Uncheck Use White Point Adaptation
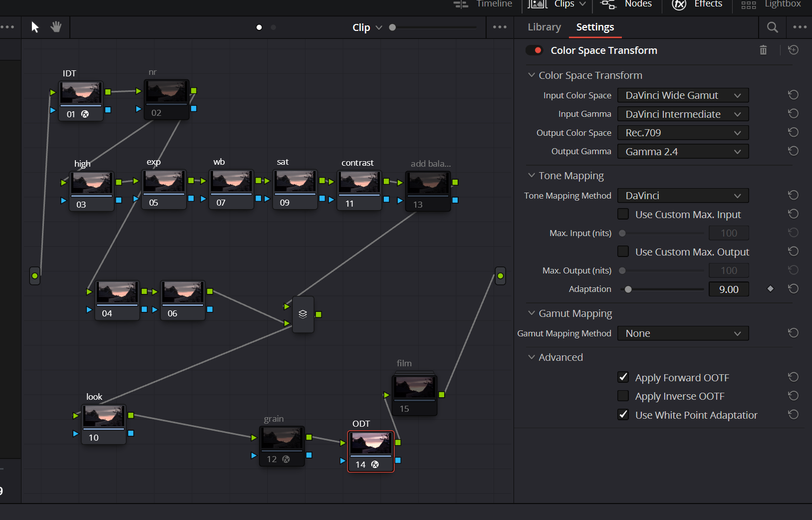This screenshot has height=520, width=812. [623, 415]
